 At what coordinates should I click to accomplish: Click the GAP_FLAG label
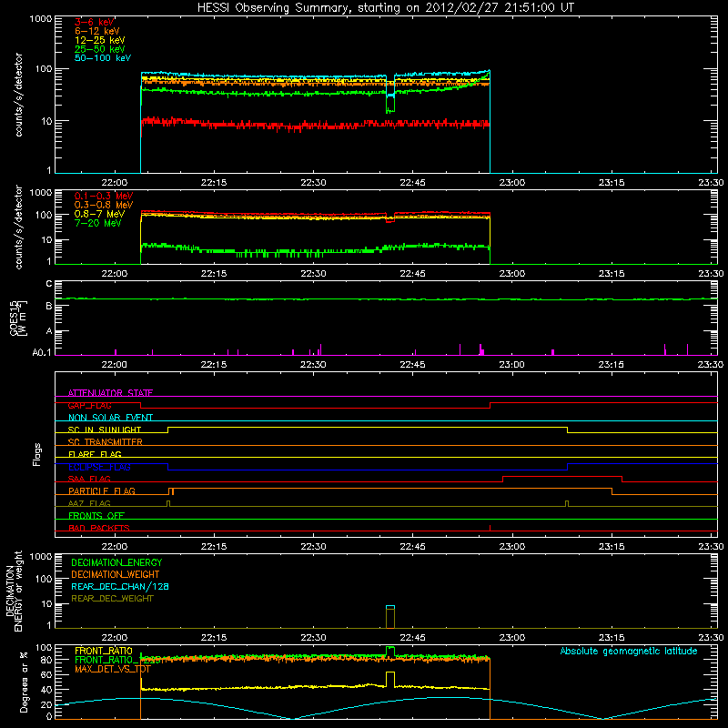point(89,405)
